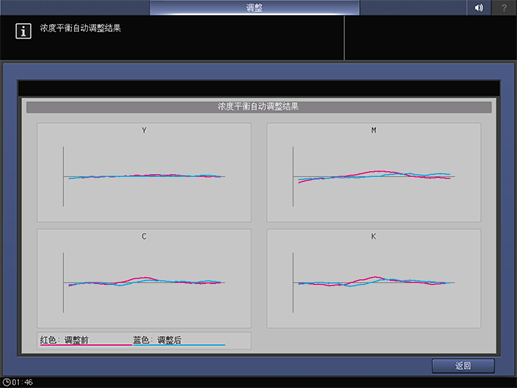Click the 返回 button
The image size is (517, 388).
(463, 366)
